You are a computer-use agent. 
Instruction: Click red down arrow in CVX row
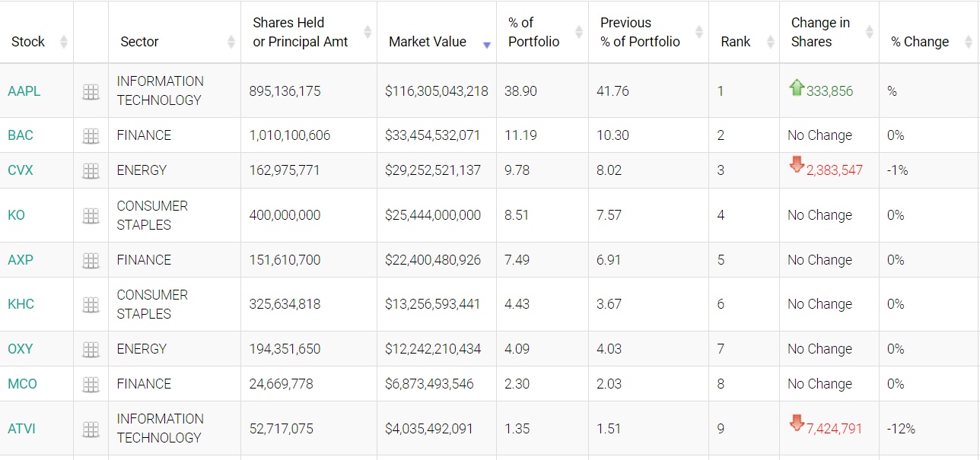pyautogui.click(x=797, y=165)
